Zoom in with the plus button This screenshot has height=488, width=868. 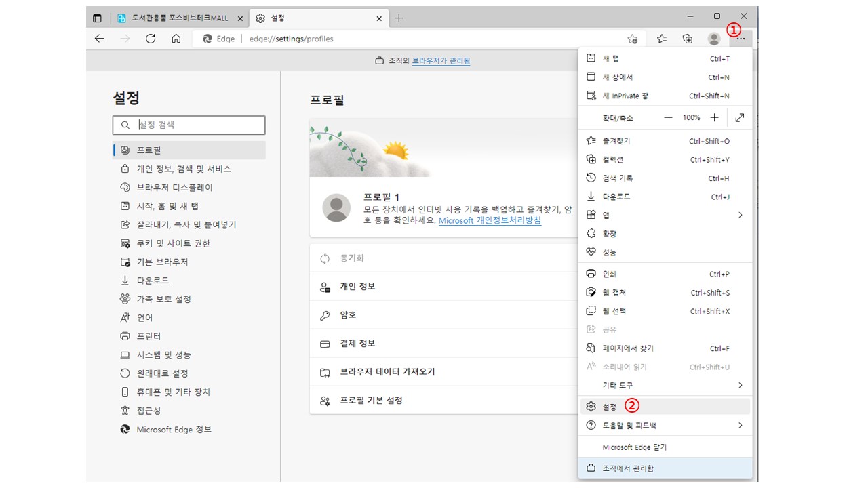pyautogui.click(x=714, y=117)
